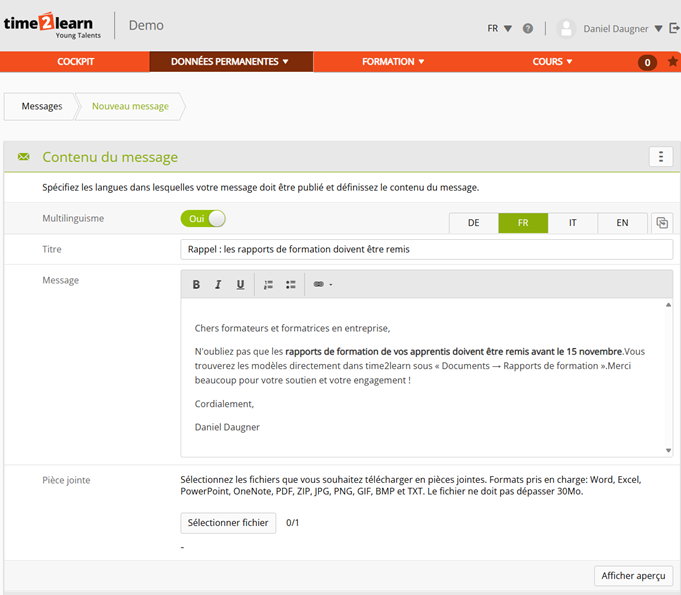This screenshot has width=681, height=595.
Task: Open the three-dot options menu
Action: click(x=660, y=156)
